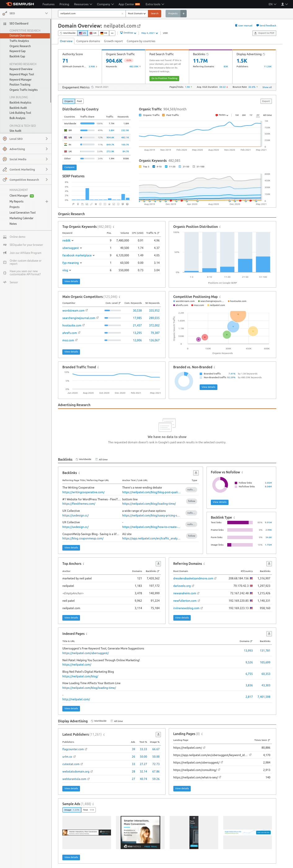
Task: Export the Backlinks table with the upload icon
Action: 196,473
